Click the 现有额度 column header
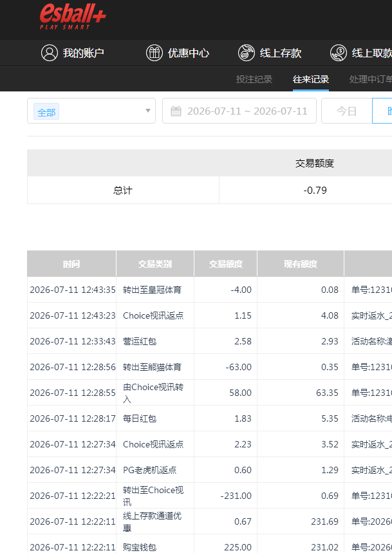The image size is (392, 553). (x=301, y=264)
